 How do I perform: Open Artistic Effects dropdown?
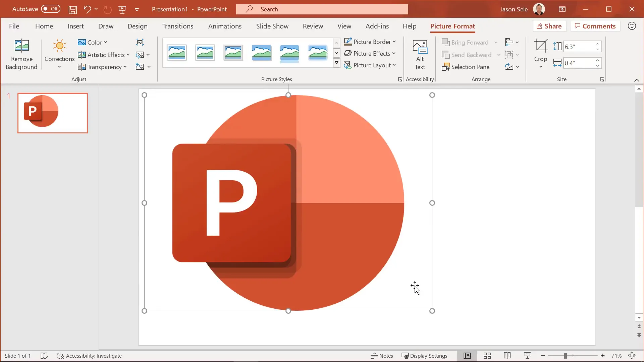point(104,55)
